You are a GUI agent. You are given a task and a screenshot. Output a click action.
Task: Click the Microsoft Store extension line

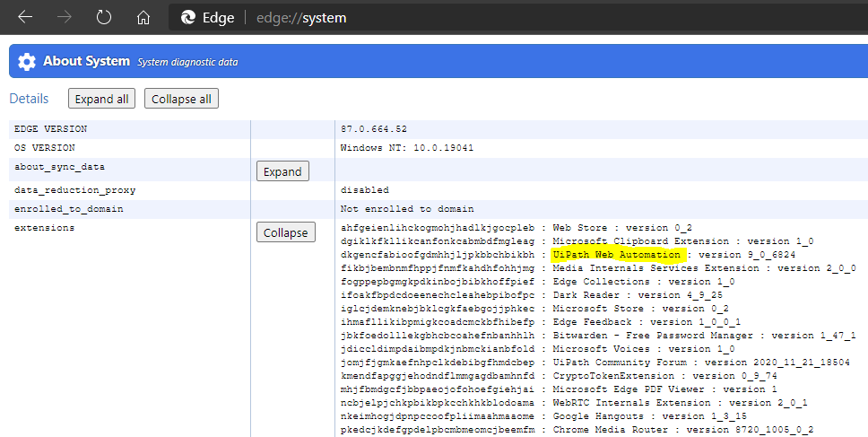(x=534, y=309)
